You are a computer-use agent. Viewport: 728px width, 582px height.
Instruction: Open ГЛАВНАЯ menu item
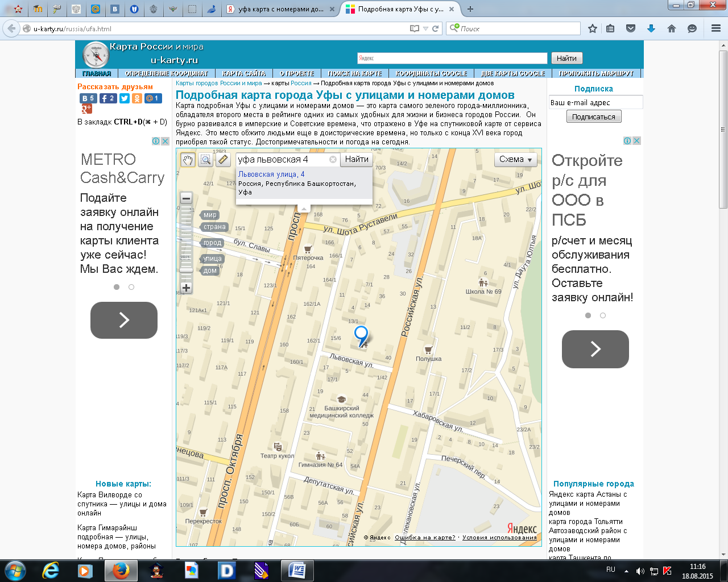(x=97, y=73)
